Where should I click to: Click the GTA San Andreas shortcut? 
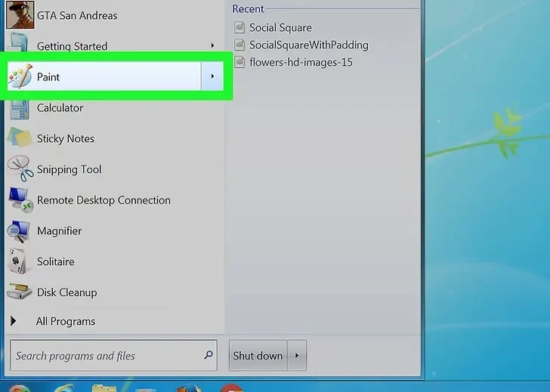pos(76,15)
